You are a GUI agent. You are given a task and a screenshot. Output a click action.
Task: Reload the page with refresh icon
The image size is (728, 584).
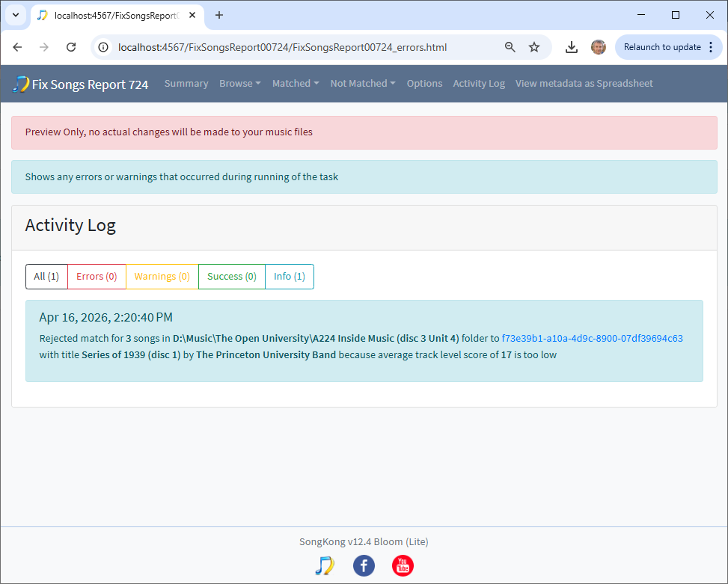(x=71, y=47)
